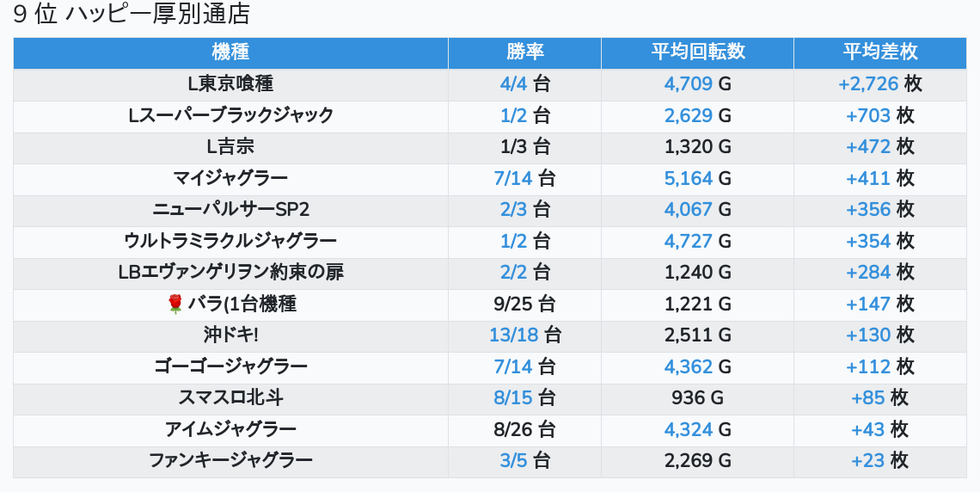The width and height of the screenshot is (980, 492).
Task: Click the 機種 column header
Action: (x=230, y=52)
